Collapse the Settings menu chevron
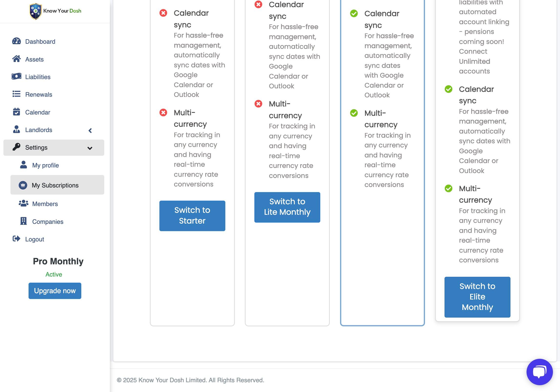The height and width of the screenshot is (392, 560). click(90, 148)
